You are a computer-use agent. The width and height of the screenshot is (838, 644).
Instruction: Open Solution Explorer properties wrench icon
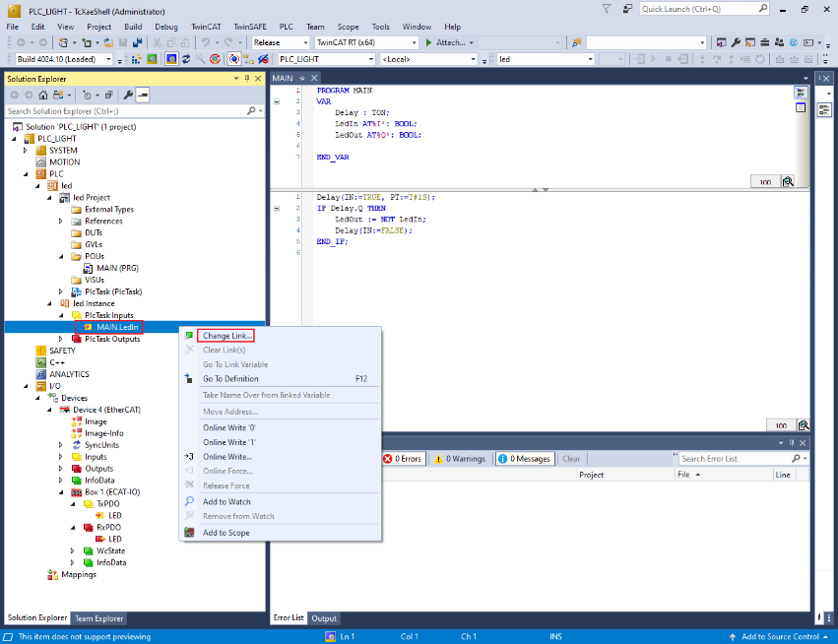[128, 95]
